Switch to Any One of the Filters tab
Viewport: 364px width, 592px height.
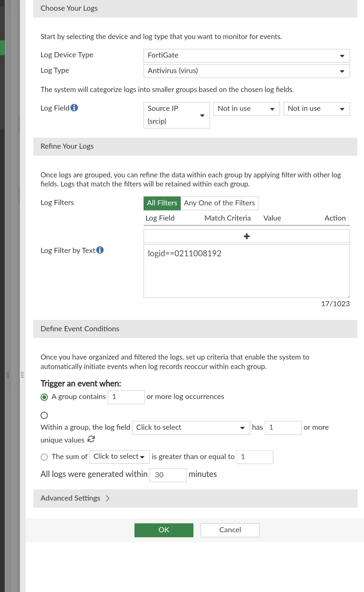pyautogui.click(x=219, y=203)
